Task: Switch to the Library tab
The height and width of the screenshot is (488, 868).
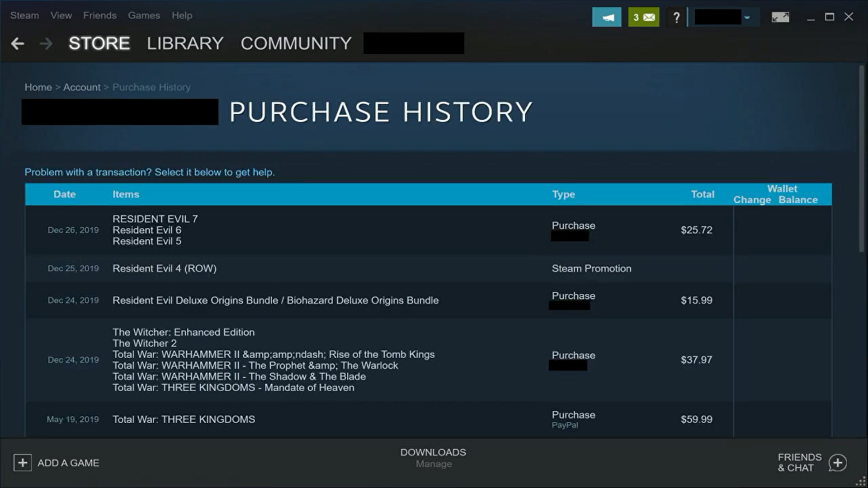Action: point(185,43)
